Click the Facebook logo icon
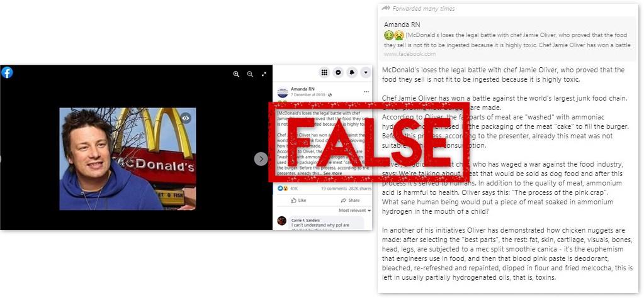644x298 pixels. coord(7,72)
